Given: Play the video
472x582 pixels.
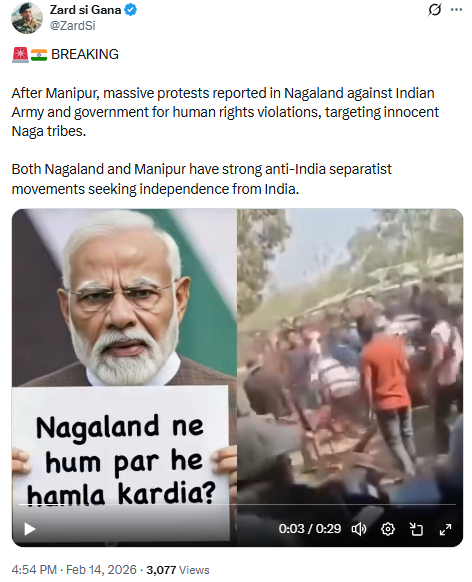Looking at the screenshot, I should pyautogui.click(x=30, y=529).
